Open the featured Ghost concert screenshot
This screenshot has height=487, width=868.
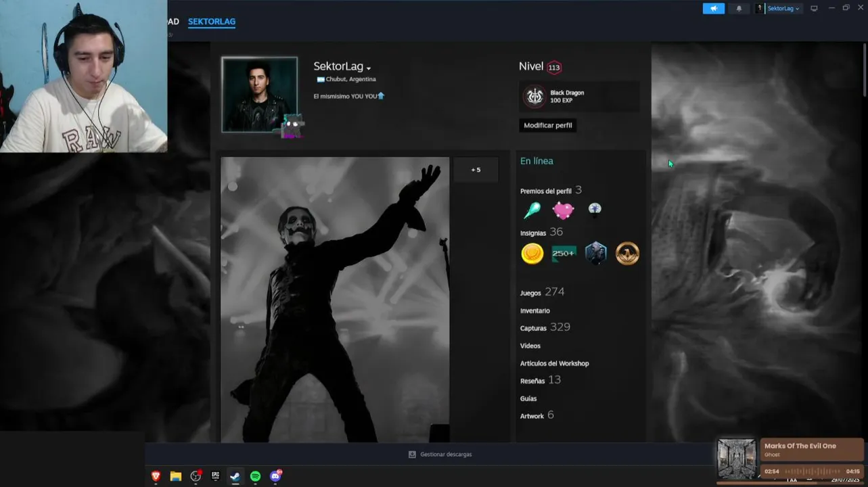[335, 300]
